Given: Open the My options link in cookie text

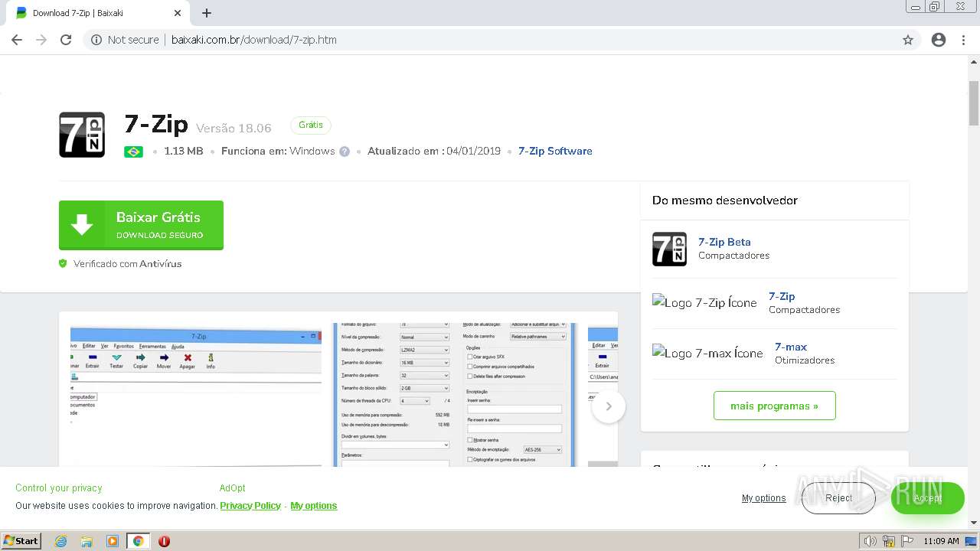Looking at the screenshot, I should pyautogui.click(x=314, y=506).
